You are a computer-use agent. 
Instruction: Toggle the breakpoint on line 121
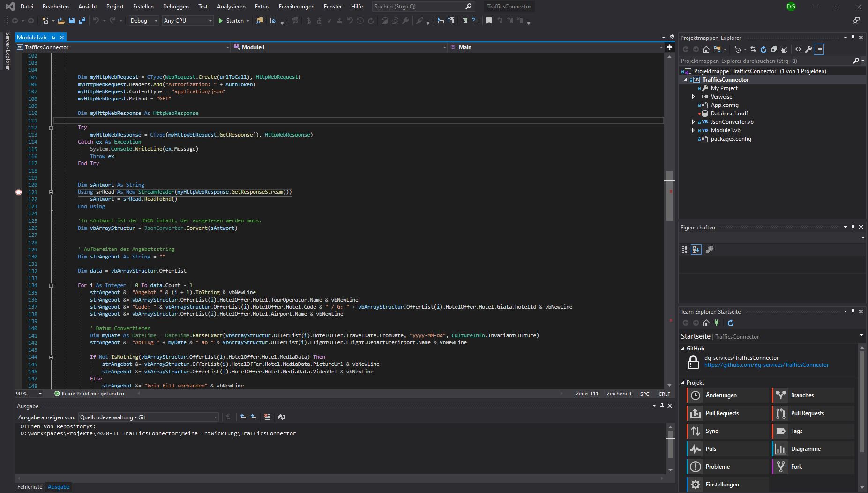point(19,192)
